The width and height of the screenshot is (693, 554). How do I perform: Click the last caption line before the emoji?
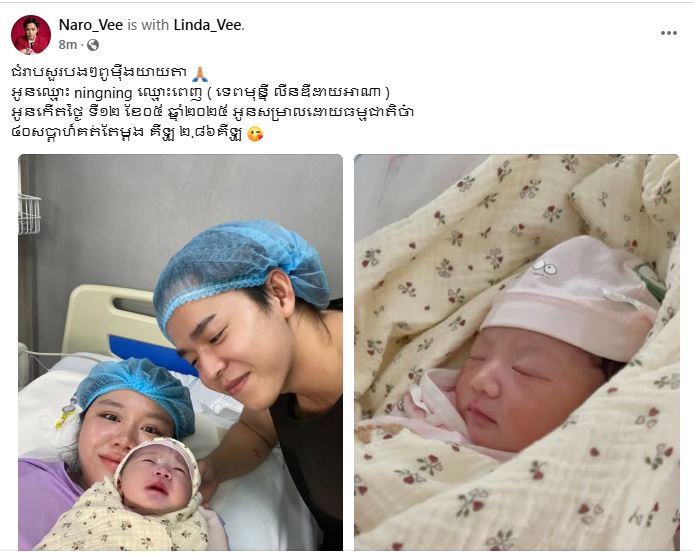pos(127,134)
